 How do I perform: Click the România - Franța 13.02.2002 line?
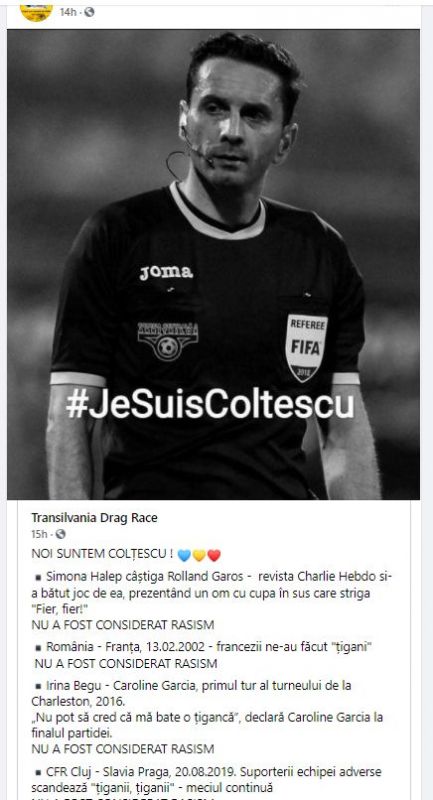tap(203, 646)
